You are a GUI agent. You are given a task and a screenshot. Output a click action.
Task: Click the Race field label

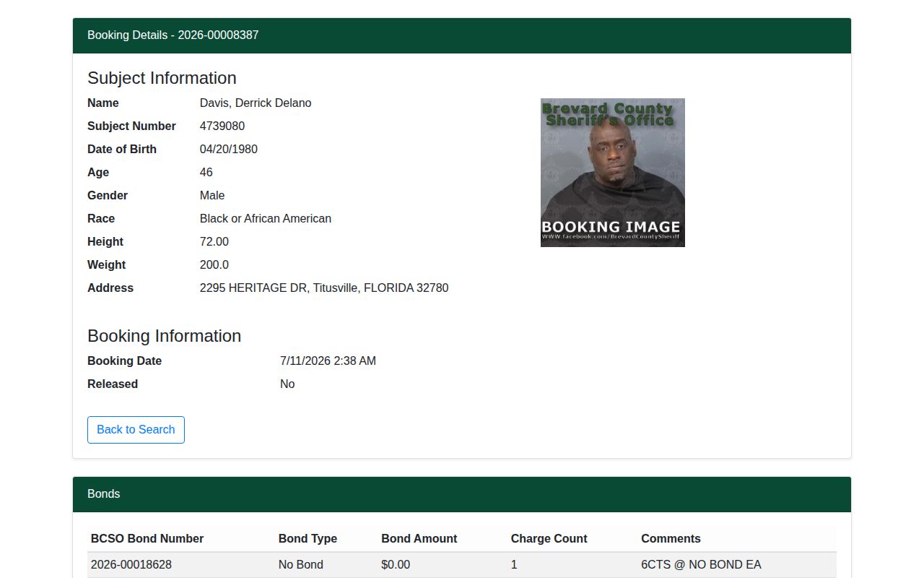pos(101,219)
